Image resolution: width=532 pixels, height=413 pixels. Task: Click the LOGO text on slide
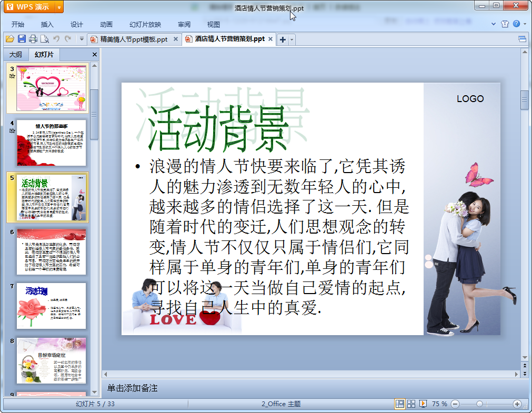(x=470, y=99)
